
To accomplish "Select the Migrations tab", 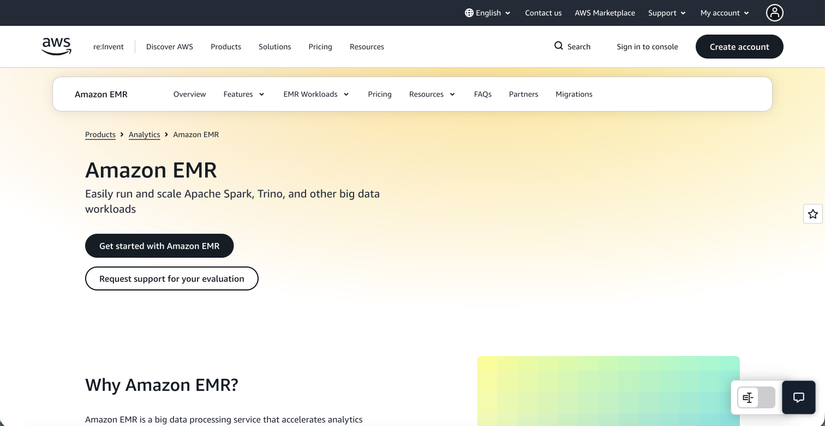I will [574, 94].
